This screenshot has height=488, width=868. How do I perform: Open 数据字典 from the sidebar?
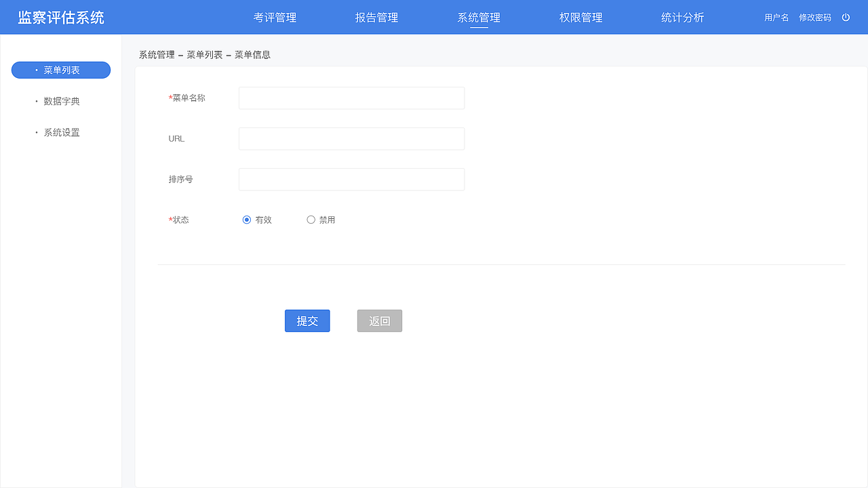(60, 101)
